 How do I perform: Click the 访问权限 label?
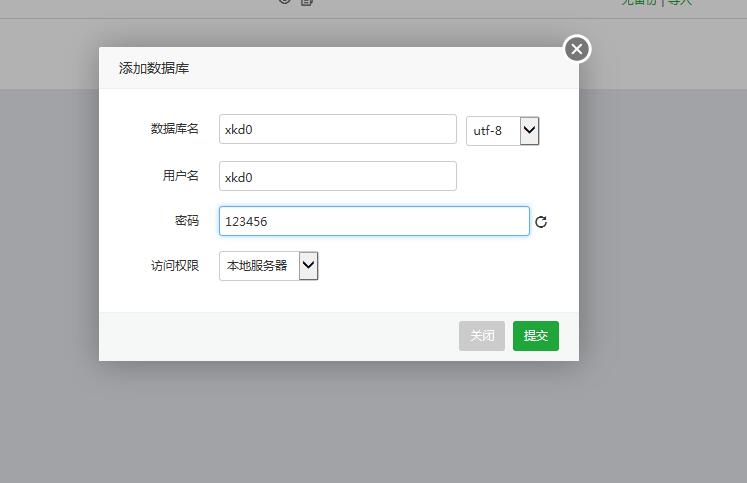(x=174, y=266)
